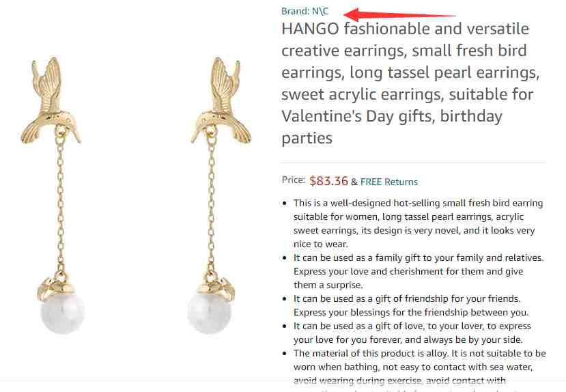The width and height of the screenshot is (566, 392).
Task: Click the red arrow pointing at Brand
Action: click(399, 14)
